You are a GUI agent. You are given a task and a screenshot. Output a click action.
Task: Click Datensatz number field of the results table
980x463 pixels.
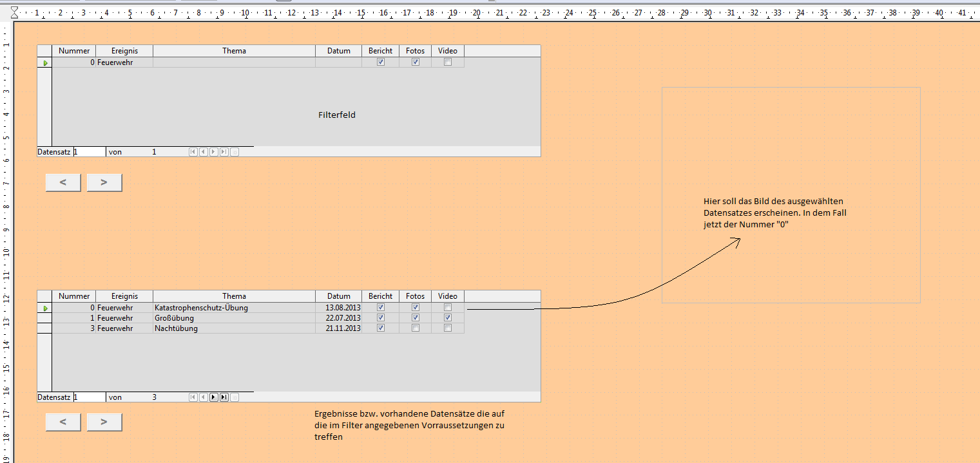pos(90,397)
